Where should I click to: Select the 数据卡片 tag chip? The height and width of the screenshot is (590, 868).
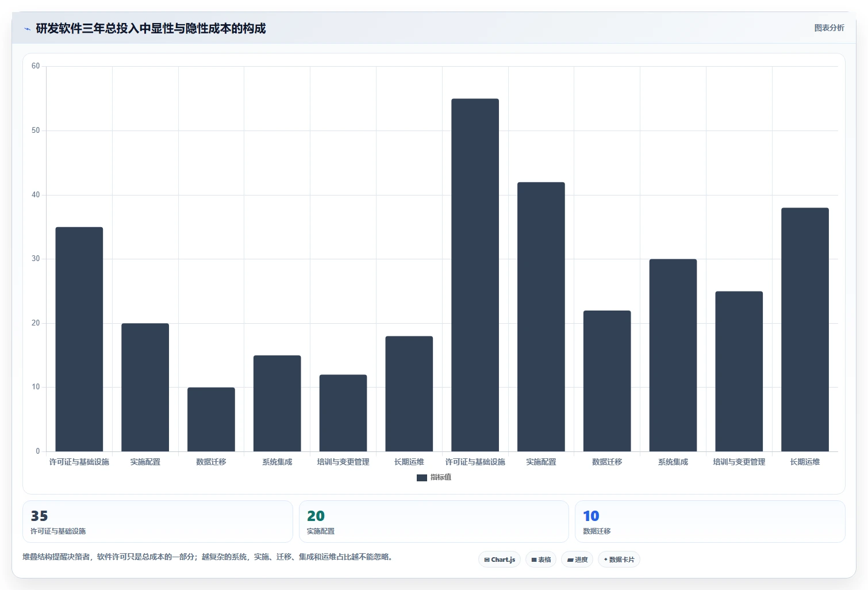click(x=619, y=560)
